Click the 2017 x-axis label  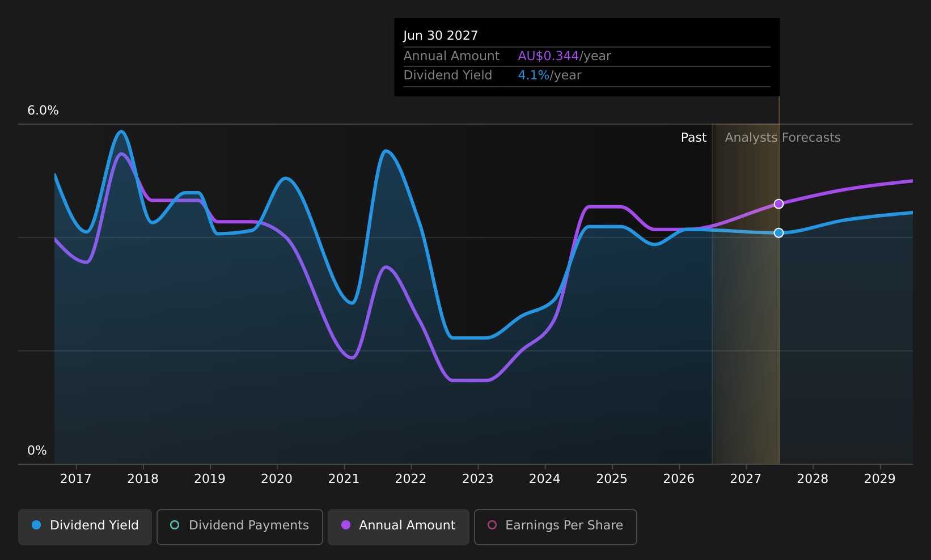pos(76,479)
